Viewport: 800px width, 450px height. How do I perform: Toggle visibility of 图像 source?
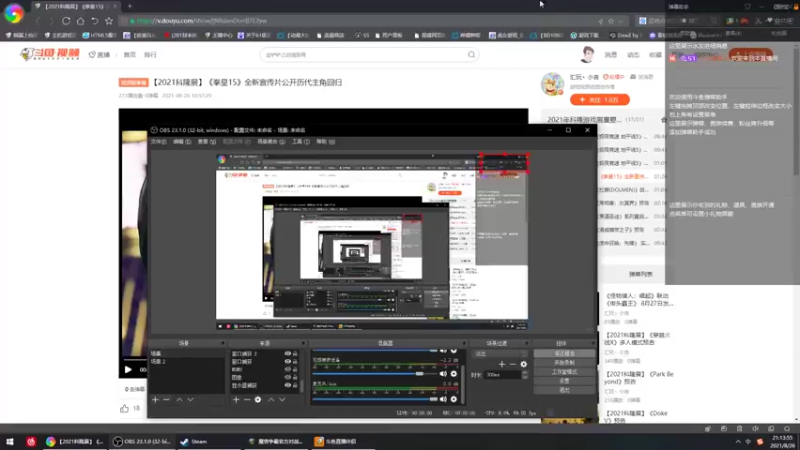click(x=288, y=378)
